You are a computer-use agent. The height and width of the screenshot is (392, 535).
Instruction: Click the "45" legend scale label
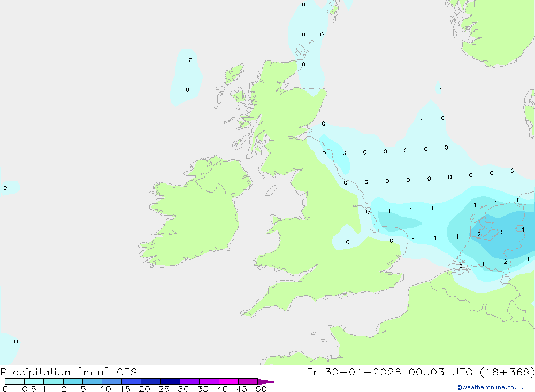click(x=242, y=389)
